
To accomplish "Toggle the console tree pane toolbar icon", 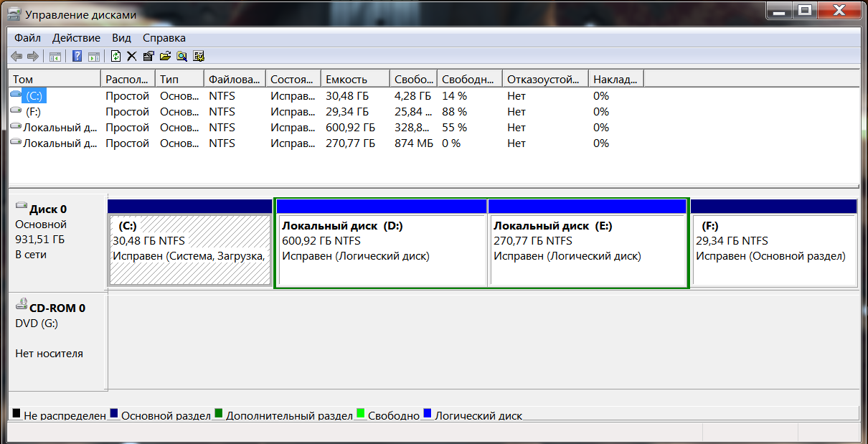I will click(x=55, y=56).
